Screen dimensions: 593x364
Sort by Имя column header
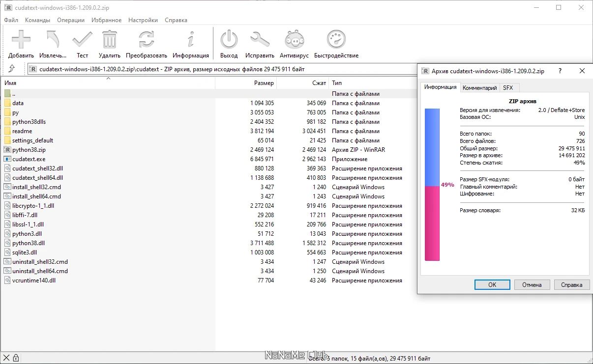point(108,83)
